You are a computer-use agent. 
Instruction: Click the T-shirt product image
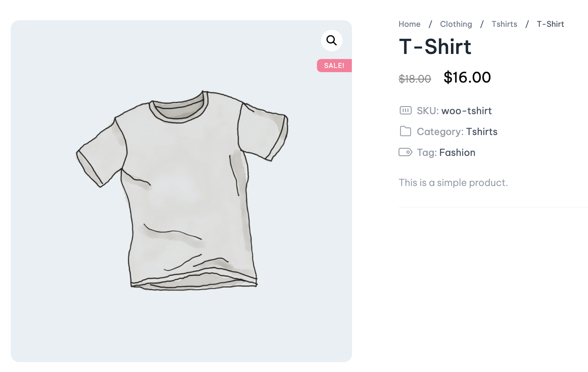(x=182, y=191)
